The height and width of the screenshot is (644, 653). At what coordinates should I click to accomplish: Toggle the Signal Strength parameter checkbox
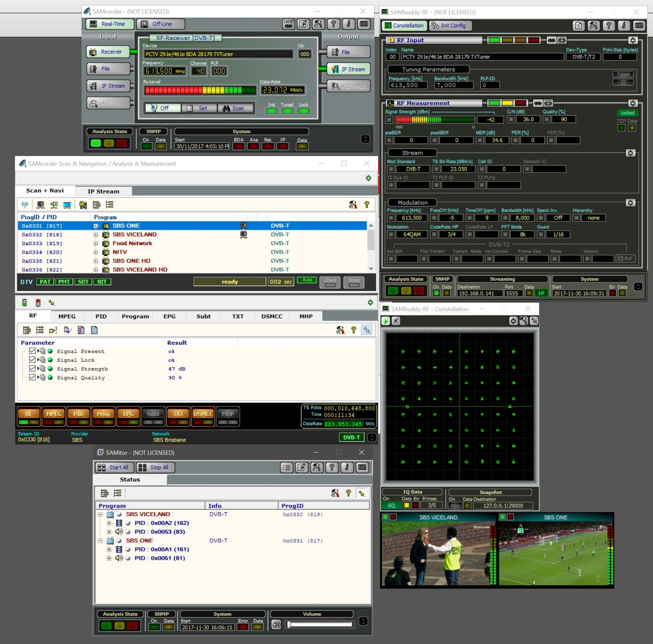point(32,368)
